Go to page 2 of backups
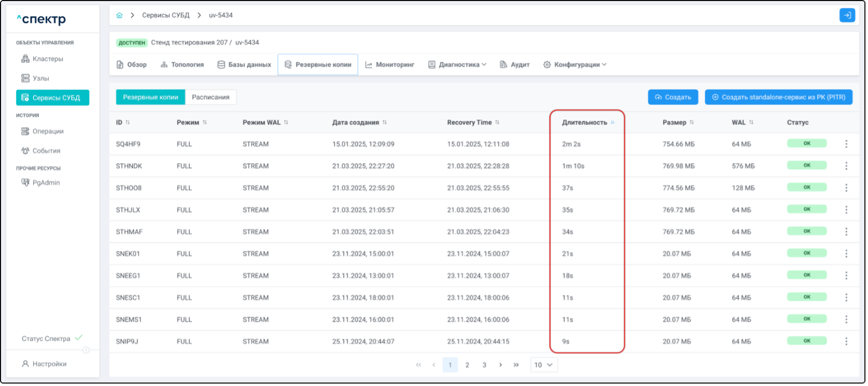The height and width of the screenshot is (386, 868). (467, 365)
